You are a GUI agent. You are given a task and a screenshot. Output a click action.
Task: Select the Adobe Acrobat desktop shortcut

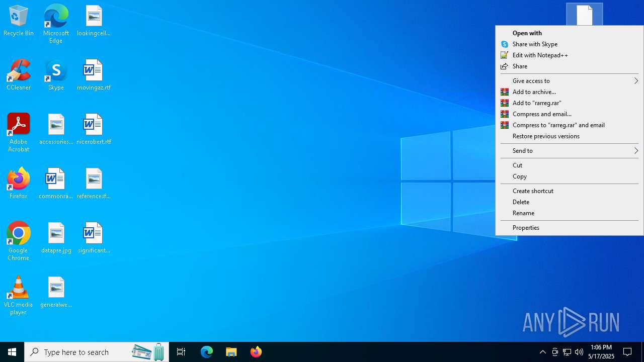(19, 133)
